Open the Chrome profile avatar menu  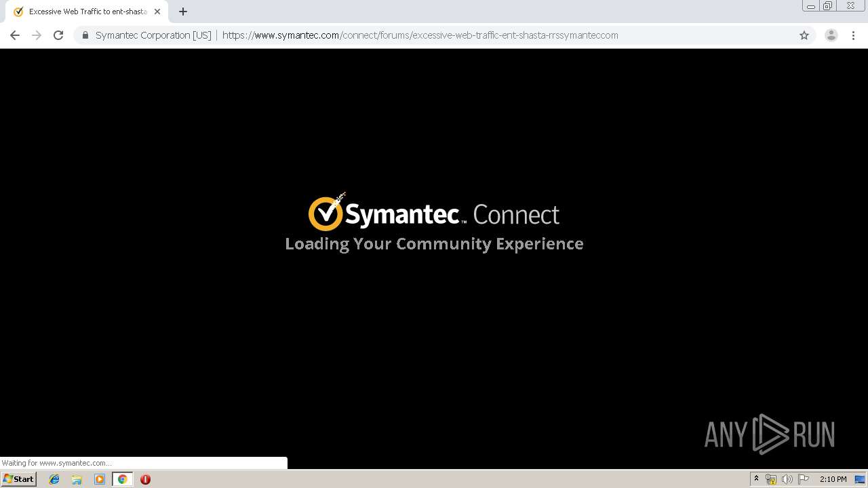[x=831, y=35]
